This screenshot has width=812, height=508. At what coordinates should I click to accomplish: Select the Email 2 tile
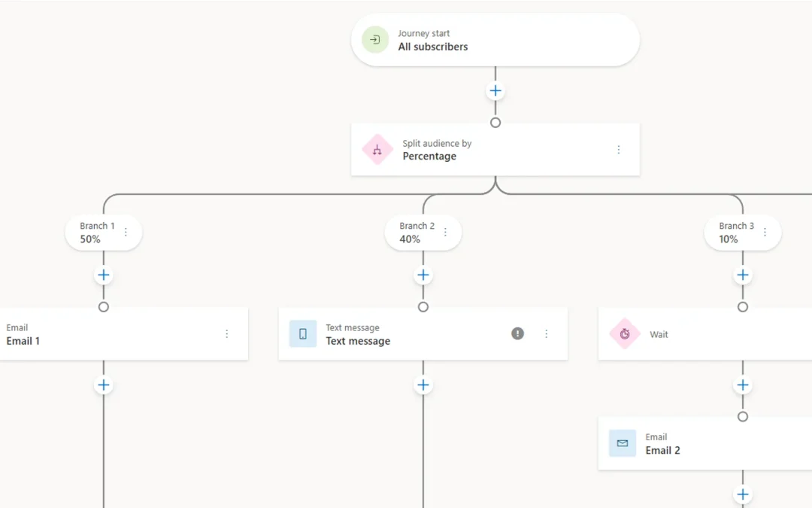tap(704, 443)
